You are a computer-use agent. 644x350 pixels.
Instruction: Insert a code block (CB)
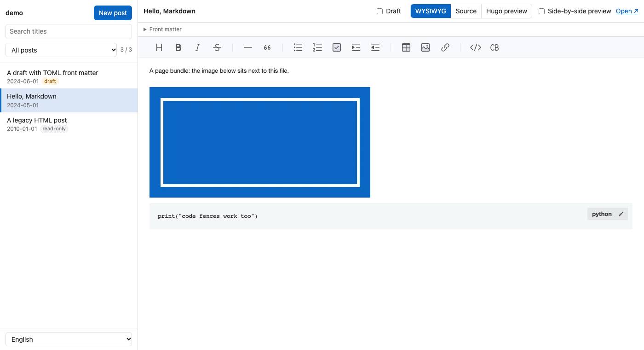(495, 47)
